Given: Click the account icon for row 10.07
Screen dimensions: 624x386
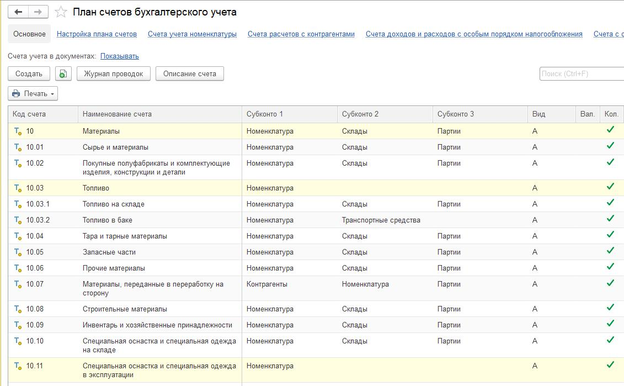Looking at the screenshot, I should coord(18,284).
